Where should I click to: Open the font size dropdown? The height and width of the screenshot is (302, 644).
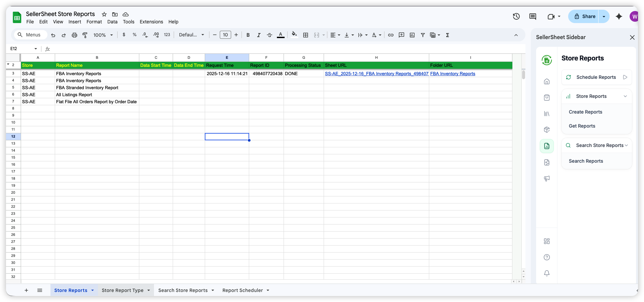(225, 35)
